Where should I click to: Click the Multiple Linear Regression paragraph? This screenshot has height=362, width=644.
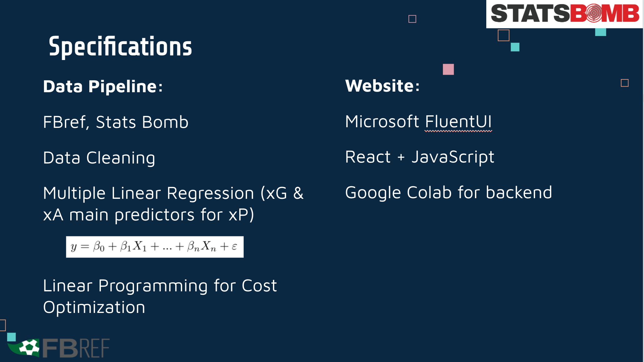pos(173,204)
